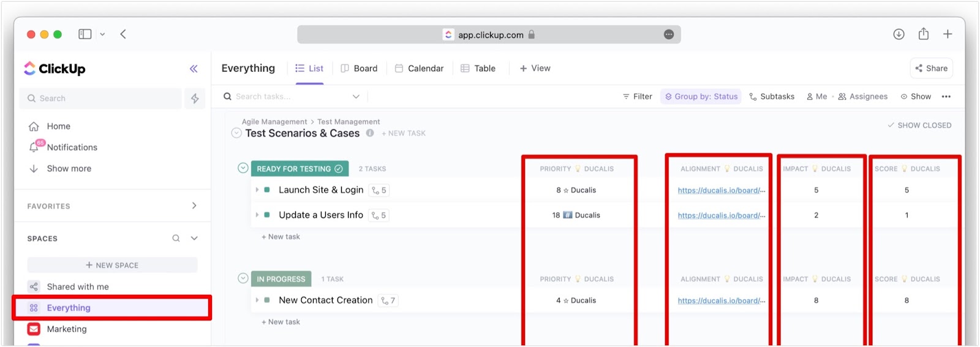Click the Share button
Screen dimensions: 980x347
931,69
